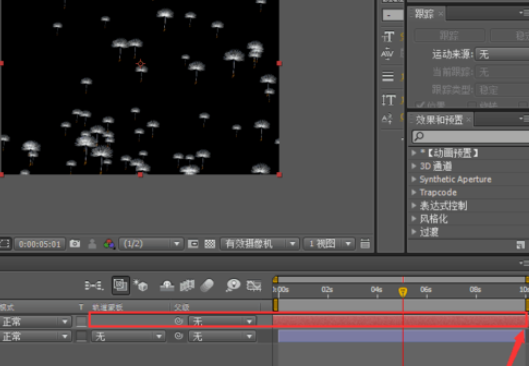Viewport: 529px width, 366px height.
Task: Toggle the transparency grid icon
Action: (210, 244)
